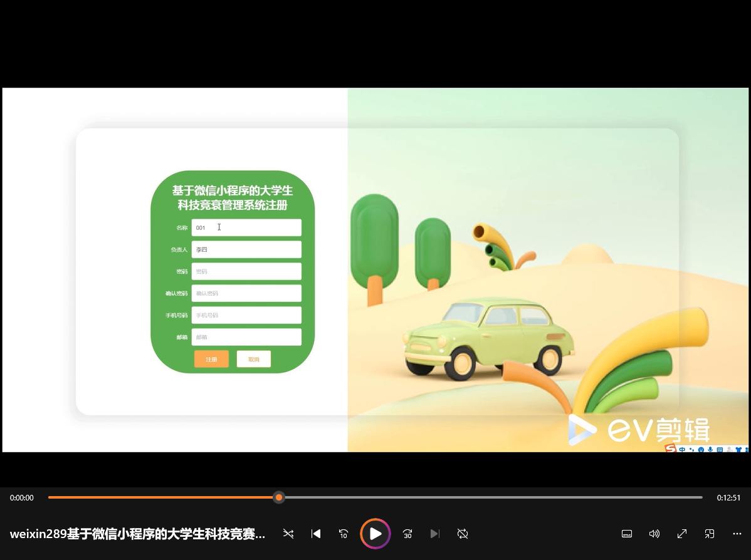Switch to mini player view
751x560 pixels.
tap(710, 534)
